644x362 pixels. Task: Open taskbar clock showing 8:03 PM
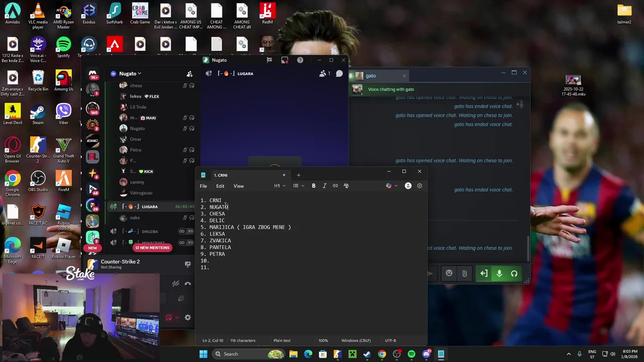point(630,354)
